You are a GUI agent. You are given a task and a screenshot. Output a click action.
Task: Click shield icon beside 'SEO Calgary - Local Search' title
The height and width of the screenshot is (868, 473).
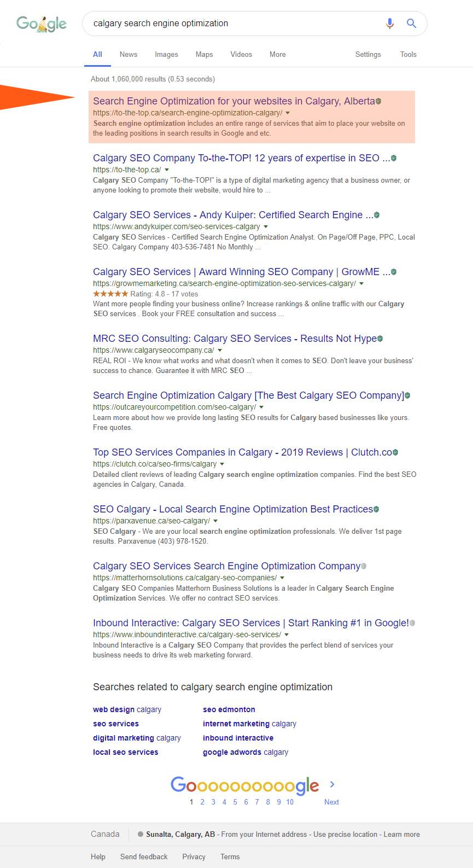[x=376, y=509]
